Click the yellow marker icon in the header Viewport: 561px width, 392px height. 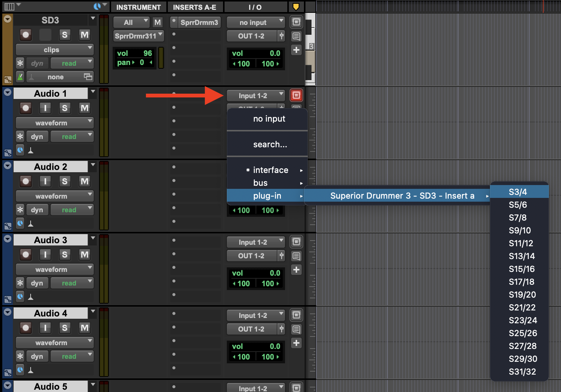[x=296, y=7]
